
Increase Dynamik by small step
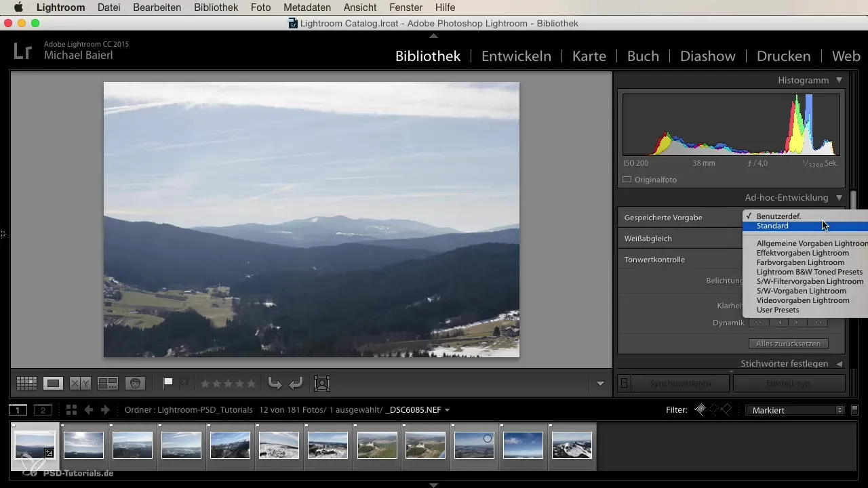coord(798,323)
